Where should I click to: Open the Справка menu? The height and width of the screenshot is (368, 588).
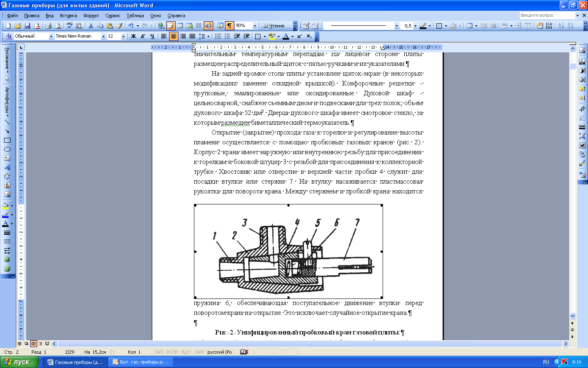coord(176,16)
